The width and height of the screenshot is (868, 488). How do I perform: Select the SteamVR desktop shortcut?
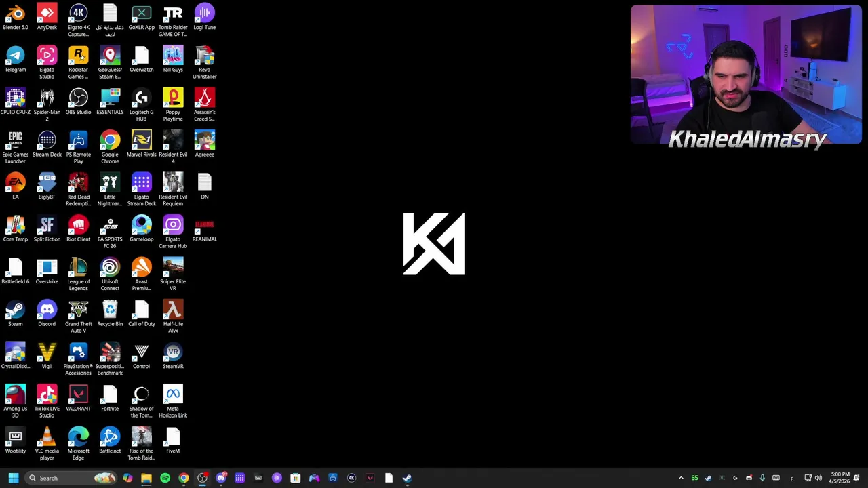coord(173,356)
